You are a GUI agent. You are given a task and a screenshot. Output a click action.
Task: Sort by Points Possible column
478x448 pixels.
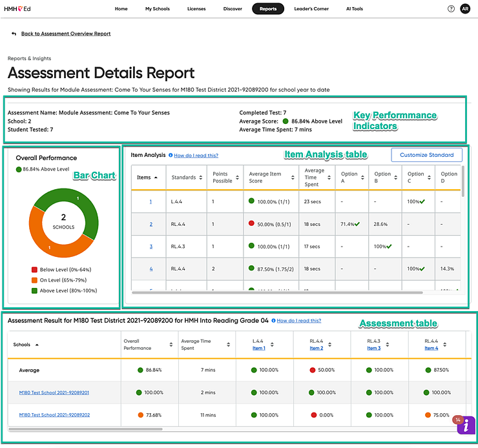[237, 178]
